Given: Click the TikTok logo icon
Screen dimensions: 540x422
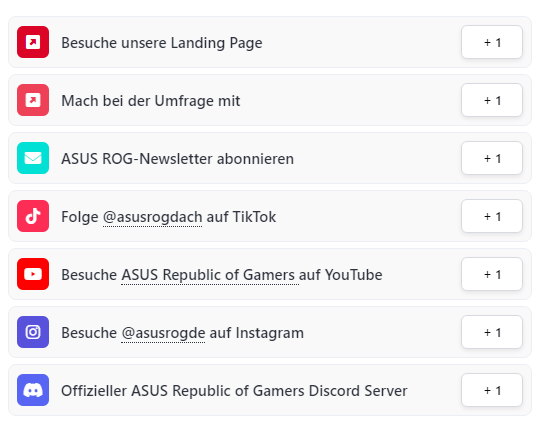Looking at the screenshot, I should pyautogui.click(x=33, y=216).
